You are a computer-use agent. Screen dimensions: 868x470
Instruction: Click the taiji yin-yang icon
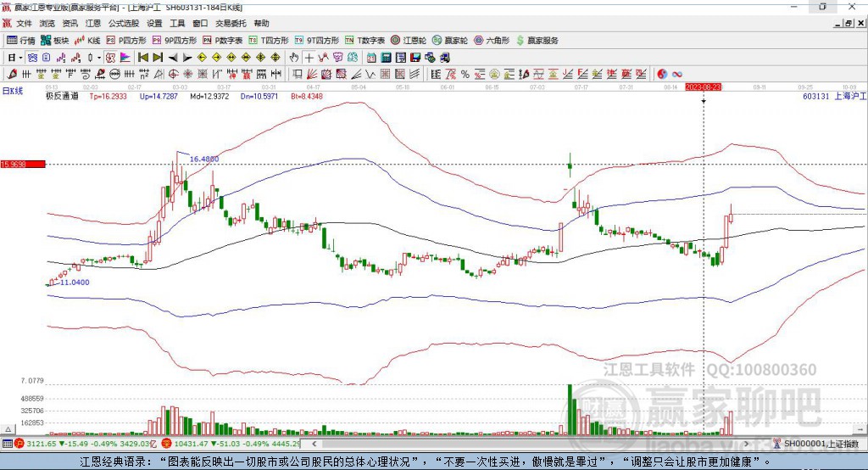pos(662,75)
